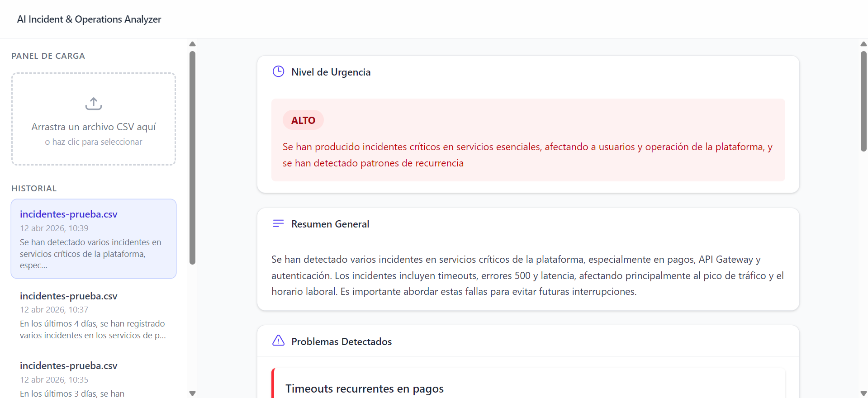Click the PANEL DE CARGA heading

click(x=48, y=56)
